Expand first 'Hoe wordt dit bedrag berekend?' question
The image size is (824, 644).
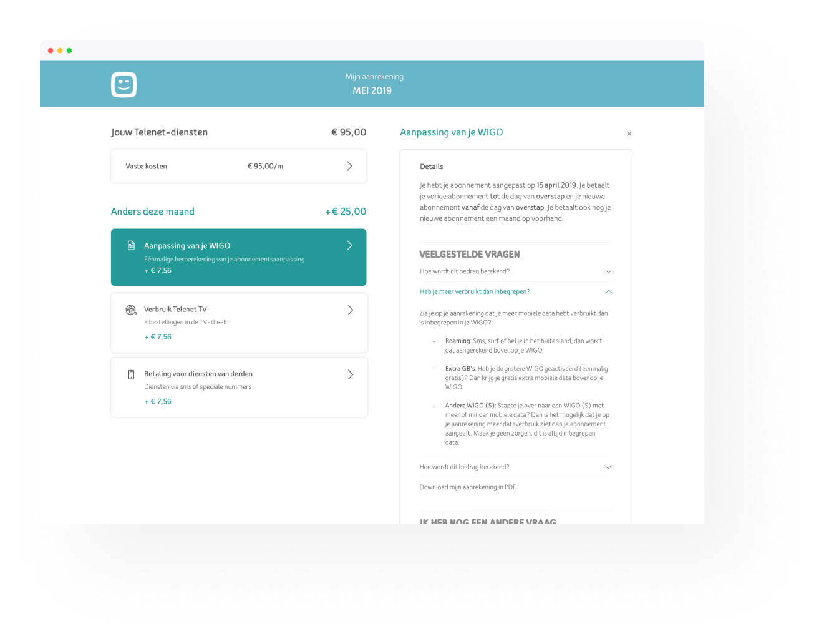pos(516,271)
